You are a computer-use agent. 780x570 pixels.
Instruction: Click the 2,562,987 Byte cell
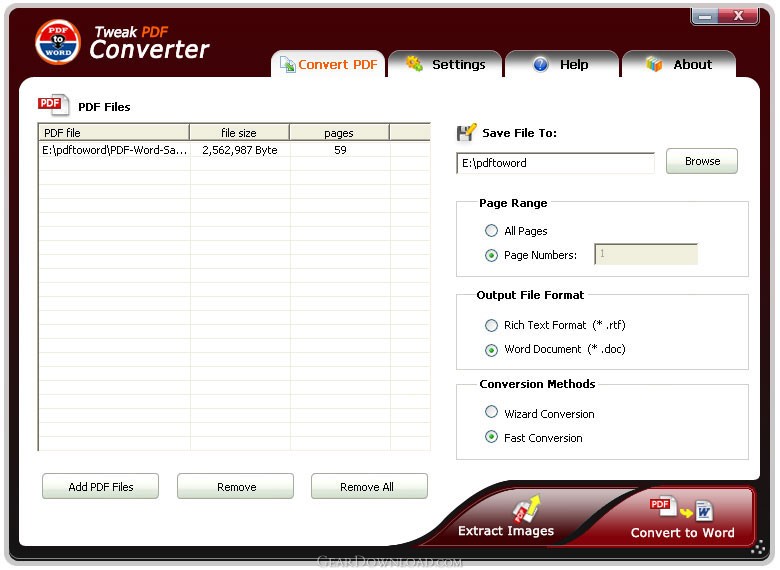click(x=240, y=150)
